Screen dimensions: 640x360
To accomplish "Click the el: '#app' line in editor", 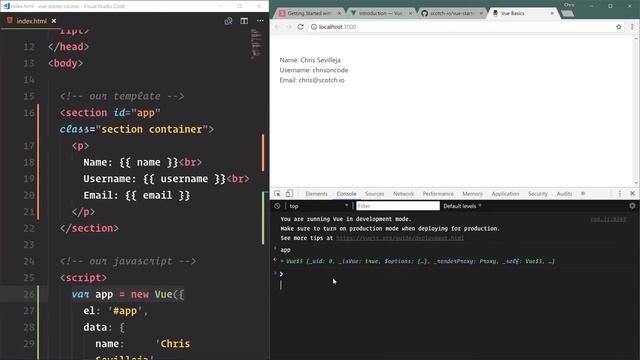I will click(116, 311).
